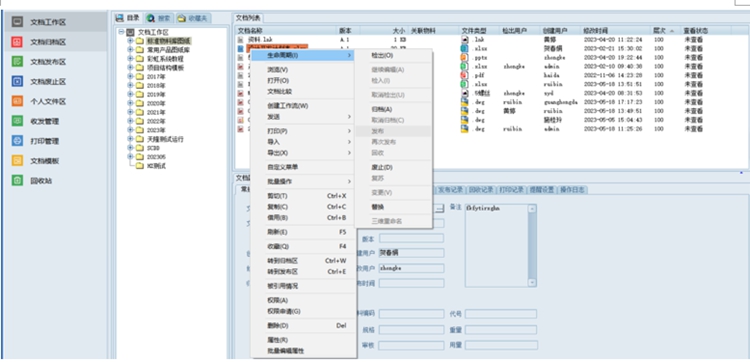Viewport: 750px width, 362px height.
Task: Open the 批量操作 submenu
Action: tap(304, 182)
